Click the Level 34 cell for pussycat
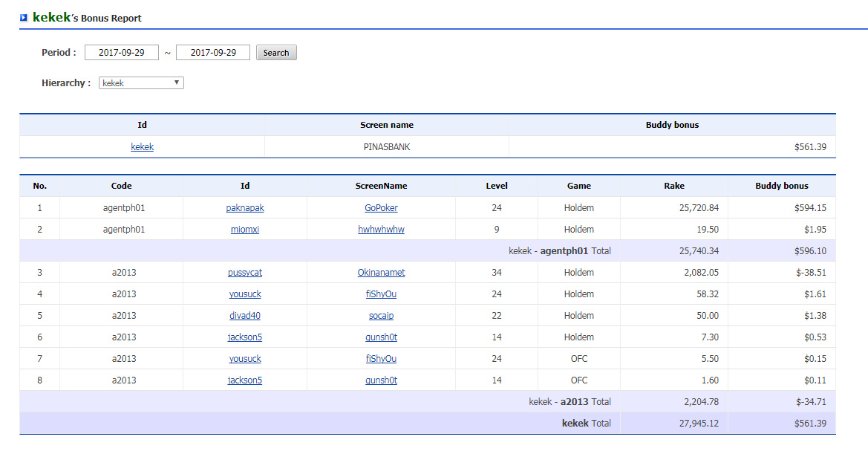Screen dimensions: 868x457 497,273
